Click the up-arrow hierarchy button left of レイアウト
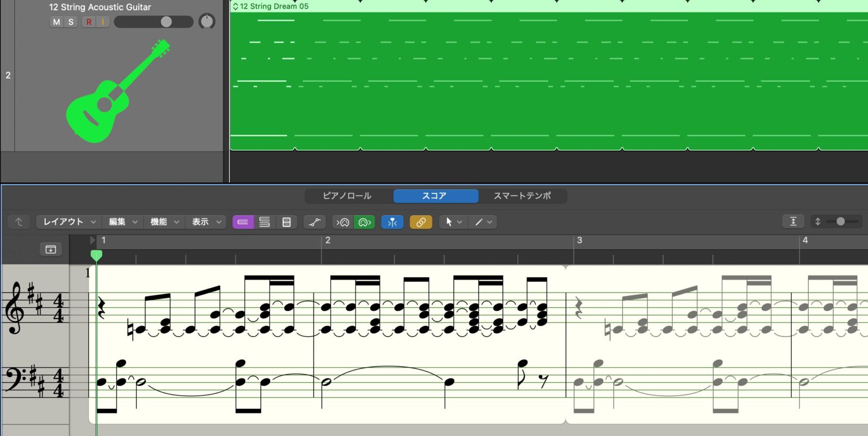 [19, 222]
